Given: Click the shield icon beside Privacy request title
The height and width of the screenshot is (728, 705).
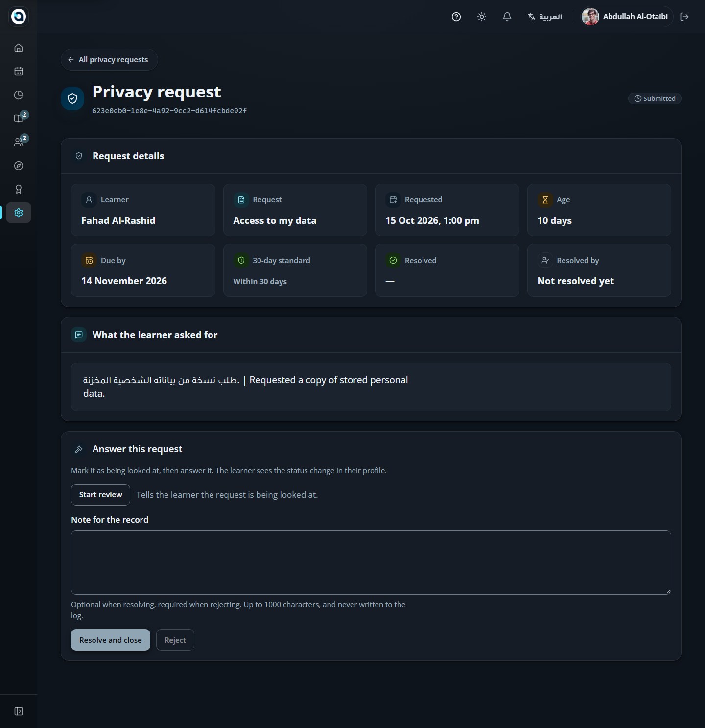Looking at the screenshot, I should point(72,98).
